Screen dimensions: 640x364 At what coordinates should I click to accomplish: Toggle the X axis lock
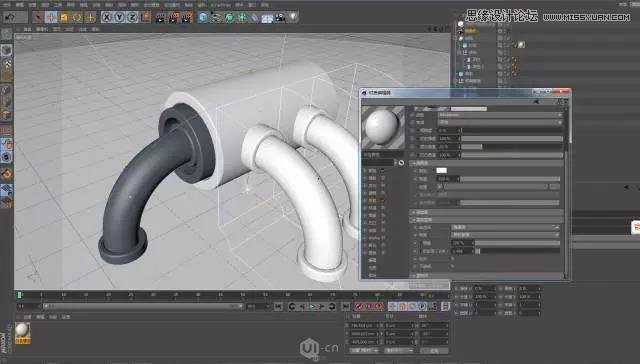(x=107, y=17)
